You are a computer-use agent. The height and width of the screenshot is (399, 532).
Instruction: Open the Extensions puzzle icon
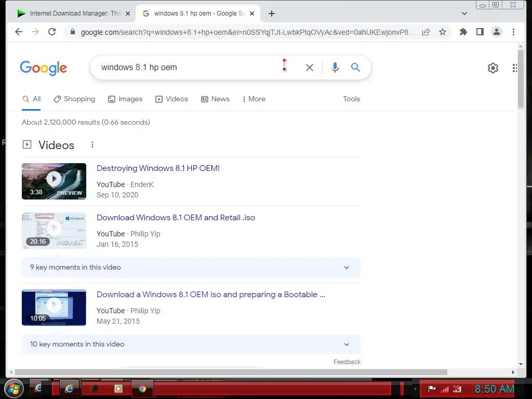[463, 32]
